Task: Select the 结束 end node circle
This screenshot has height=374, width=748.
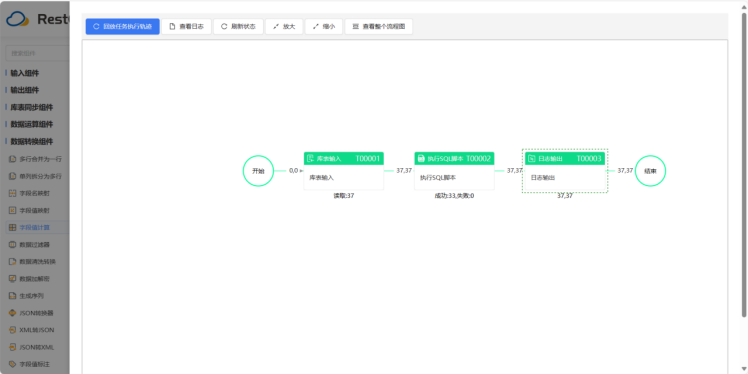Action: pyautogui.click(x=650, y=170)
